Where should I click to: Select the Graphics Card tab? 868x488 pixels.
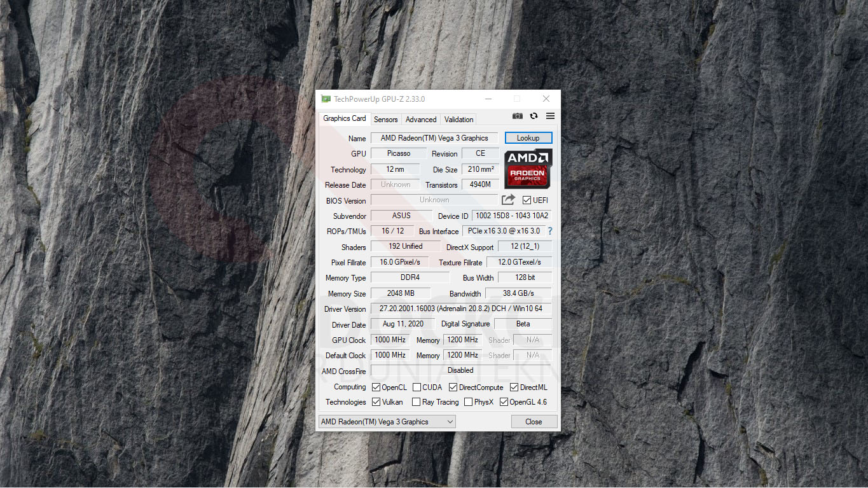pyautogui.click(x=345, y=118)
